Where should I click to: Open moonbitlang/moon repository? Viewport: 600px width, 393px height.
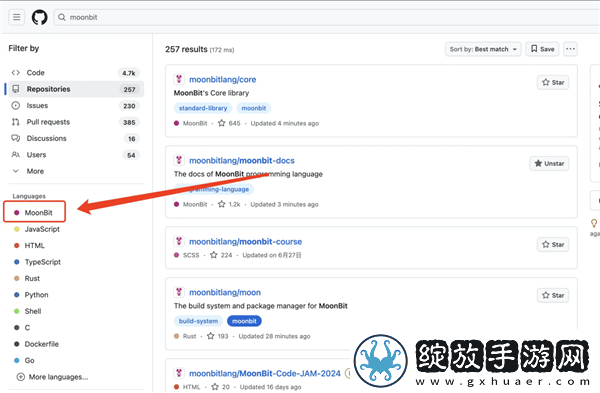click(x=225, y=293)
